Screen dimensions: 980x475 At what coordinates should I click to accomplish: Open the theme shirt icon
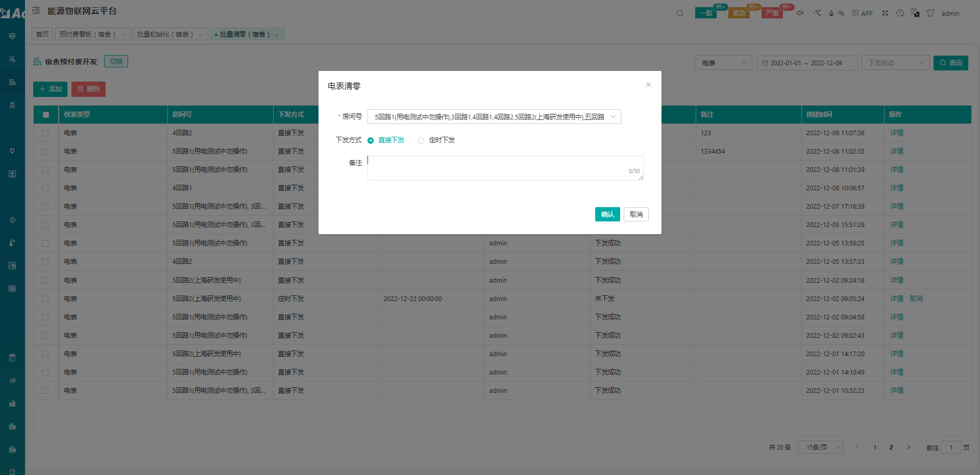click(930, 13)
